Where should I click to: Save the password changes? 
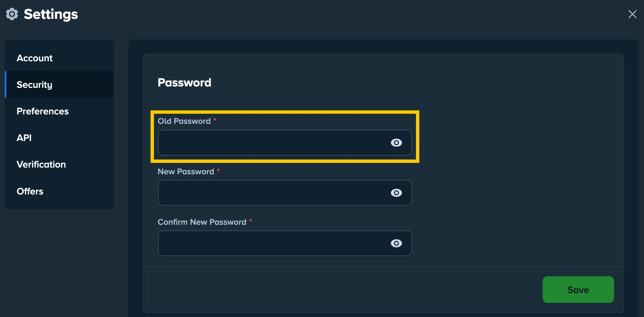[578, 289]
